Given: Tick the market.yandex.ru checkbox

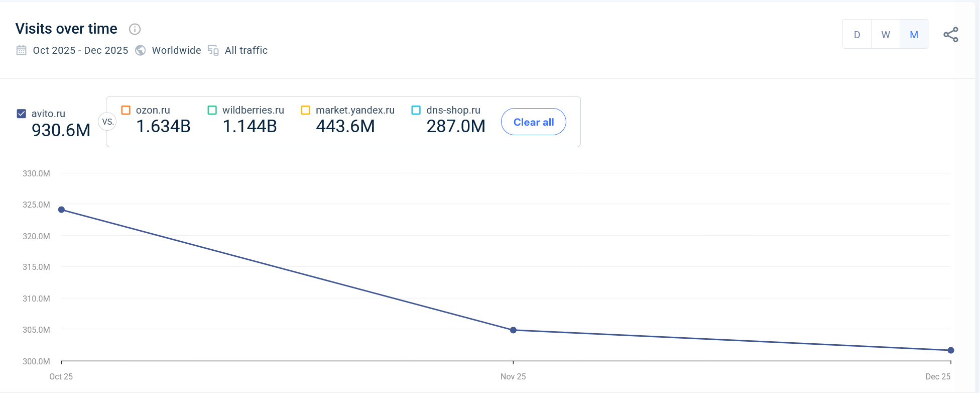Looking at the screenshot, I should tap(305, 110).
